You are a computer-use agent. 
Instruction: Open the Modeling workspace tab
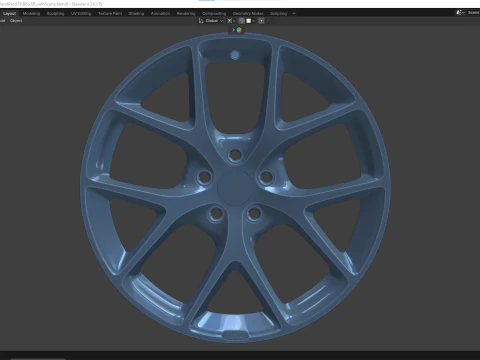tap(31, 13)
